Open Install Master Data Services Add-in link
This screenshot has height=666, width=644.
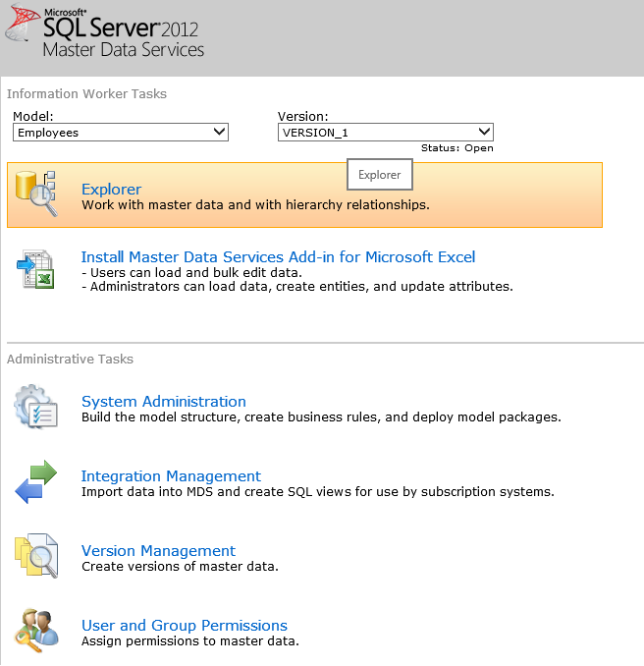click(278, 257)
